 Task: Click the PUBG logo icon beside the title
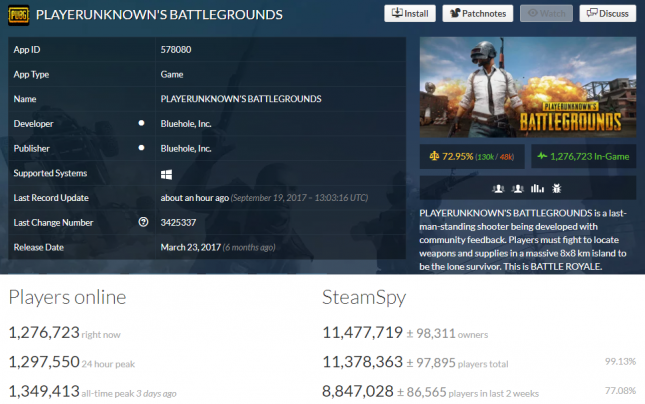pos(19,15)
